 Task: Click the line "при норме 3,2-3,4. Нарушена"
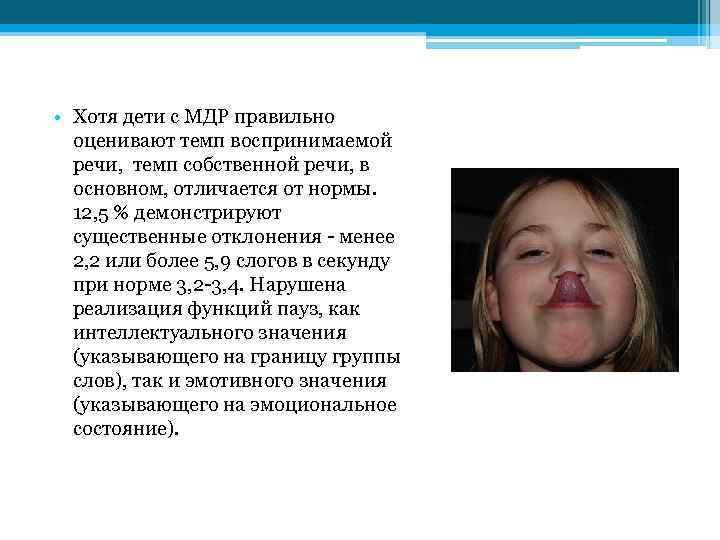click(x=209, y=285)
